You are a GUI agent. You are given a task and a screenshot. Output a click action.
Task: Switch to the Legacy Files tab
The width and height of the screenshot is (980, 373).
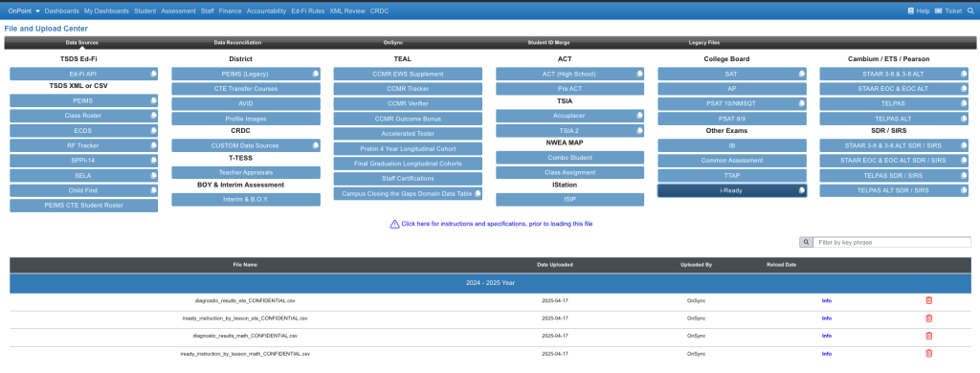[x=704, y=42]
